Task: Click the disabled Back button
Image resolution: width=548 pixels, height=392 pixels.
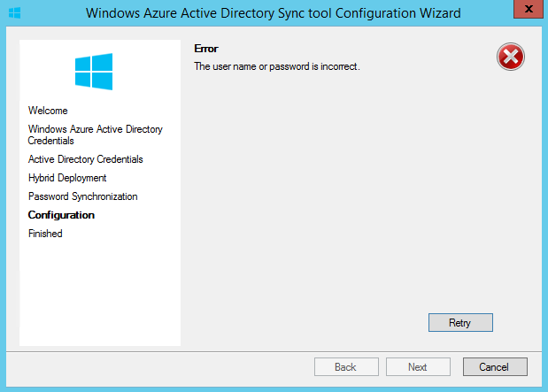Action: pyautogui.click(x=345, y=366)
